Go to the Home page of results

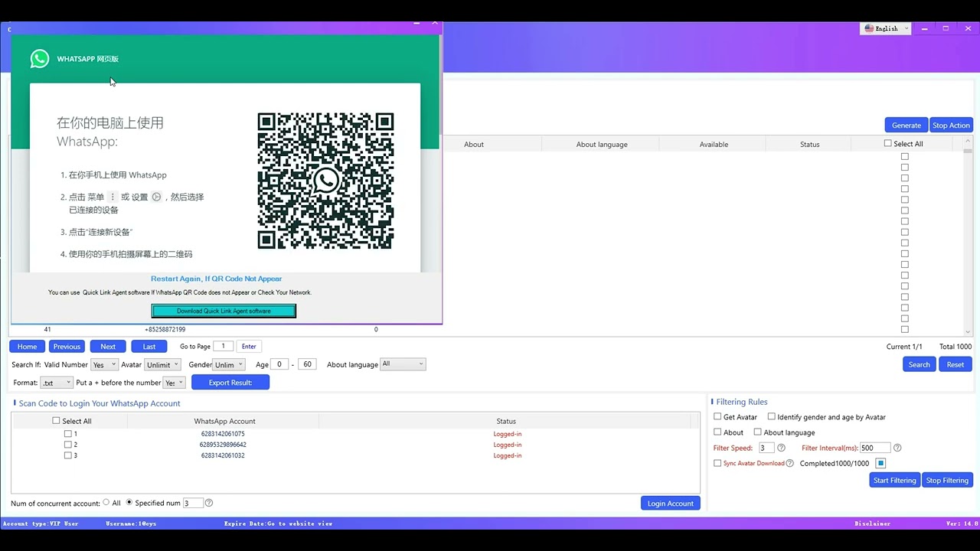27,347
